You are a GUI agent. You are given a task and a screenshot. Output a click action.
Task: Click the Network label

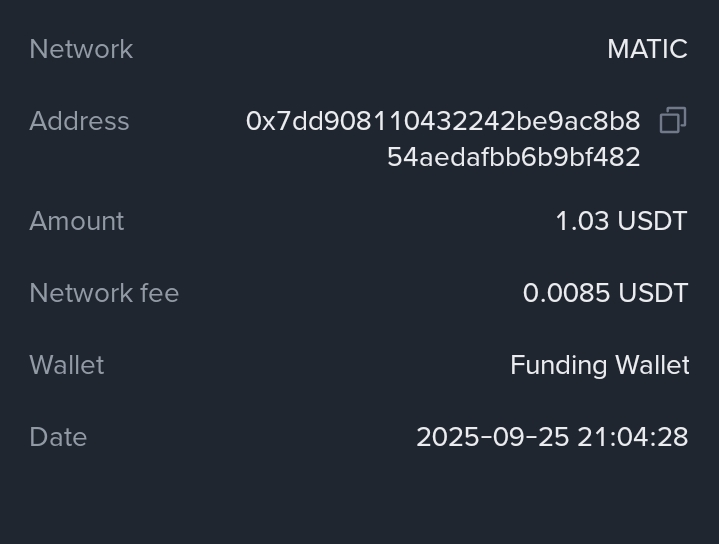point(81,49)
